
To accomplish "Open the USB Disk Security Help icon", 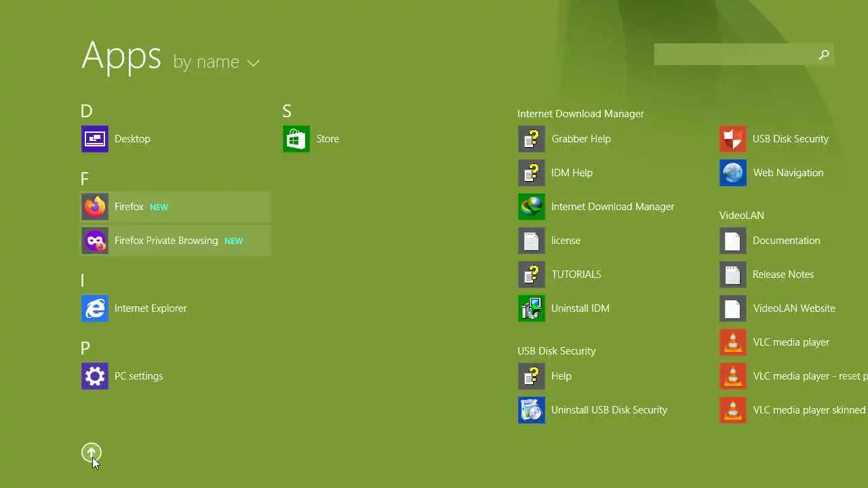I will tap(532, 376).
